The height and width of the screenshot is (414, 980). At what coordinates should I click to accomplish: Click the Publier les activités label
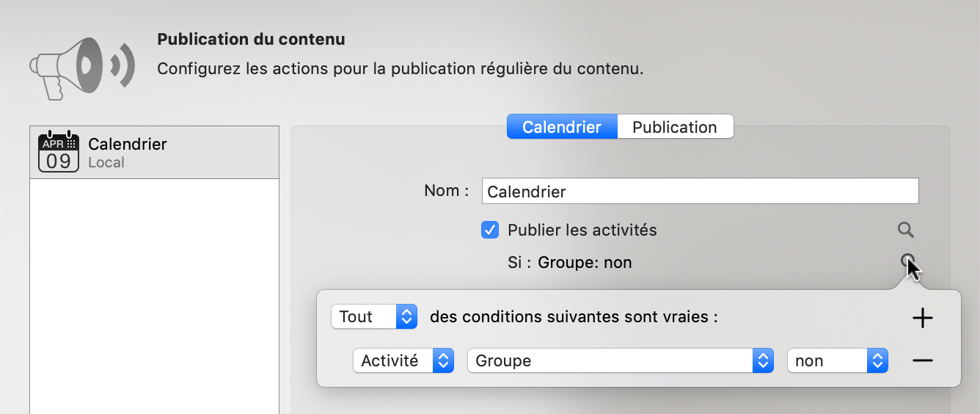click(x=582, y=230)
